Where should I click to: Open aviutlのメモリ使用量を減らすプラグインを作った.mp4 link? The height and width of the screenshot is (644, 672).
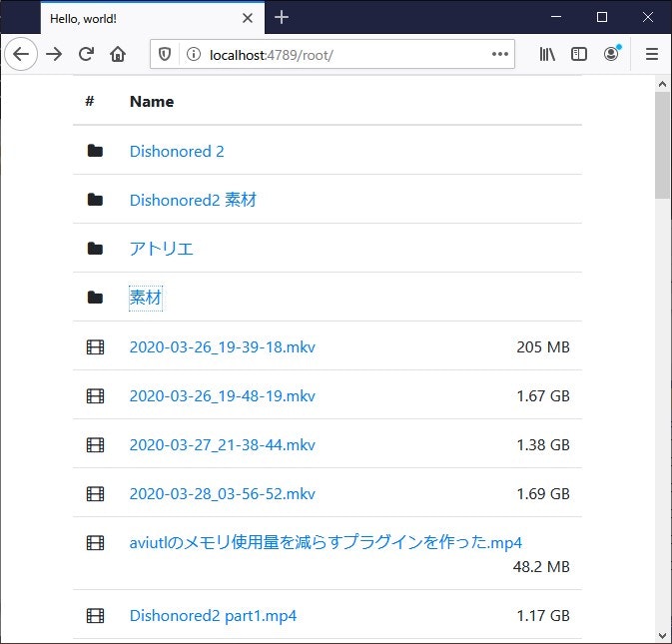(326, 543)
